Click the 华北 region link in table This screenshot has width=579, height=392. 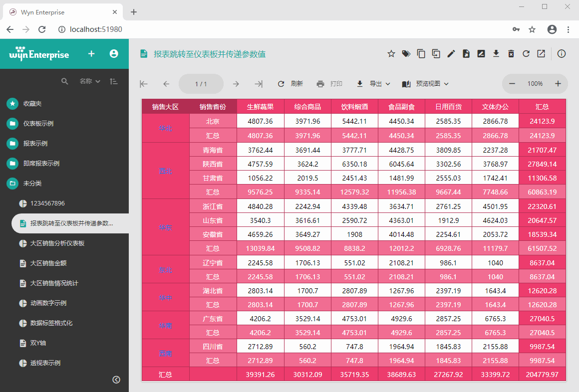(x=165, y=128)
